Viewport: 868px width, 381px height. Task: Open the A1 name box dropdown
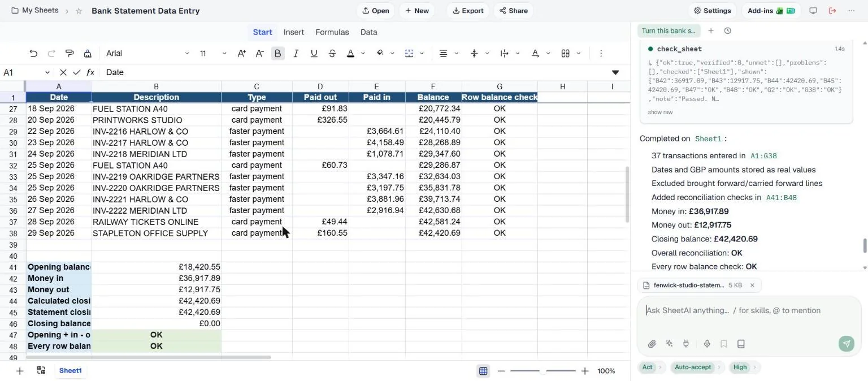tap(47, 72)
